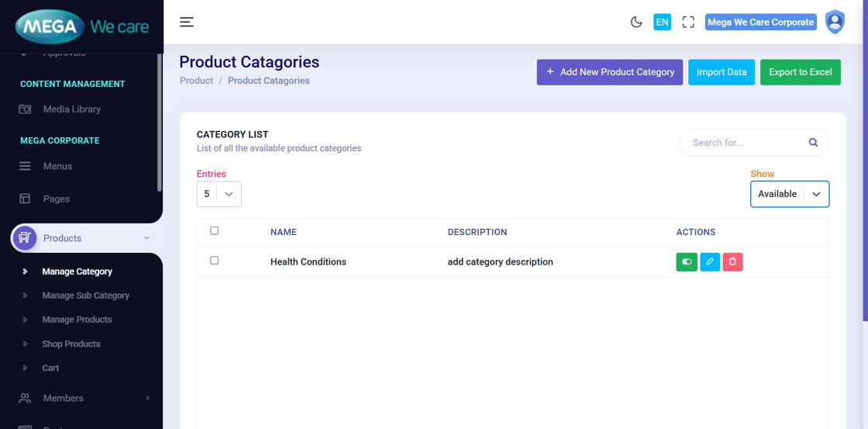Viewport: 868px width, 429px height.
Task: Open the Show Available dropdown
Action: point(789,194)
